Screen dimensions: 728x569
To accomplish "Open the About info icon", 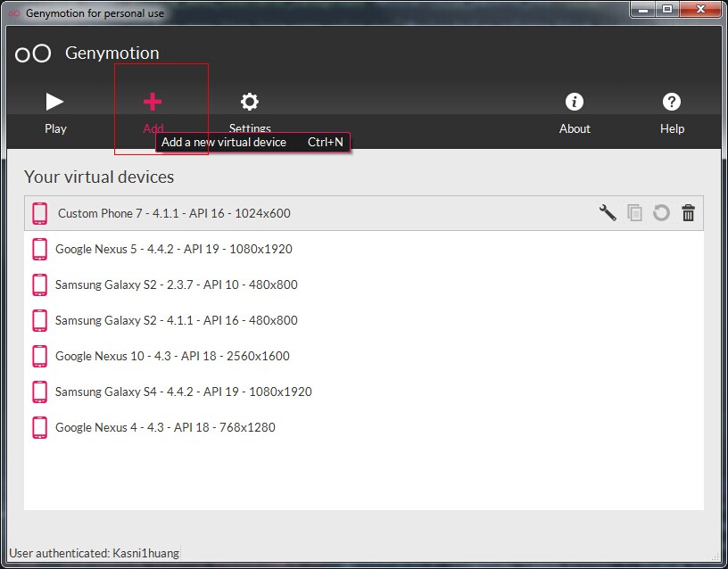I will tap(575, 102).
